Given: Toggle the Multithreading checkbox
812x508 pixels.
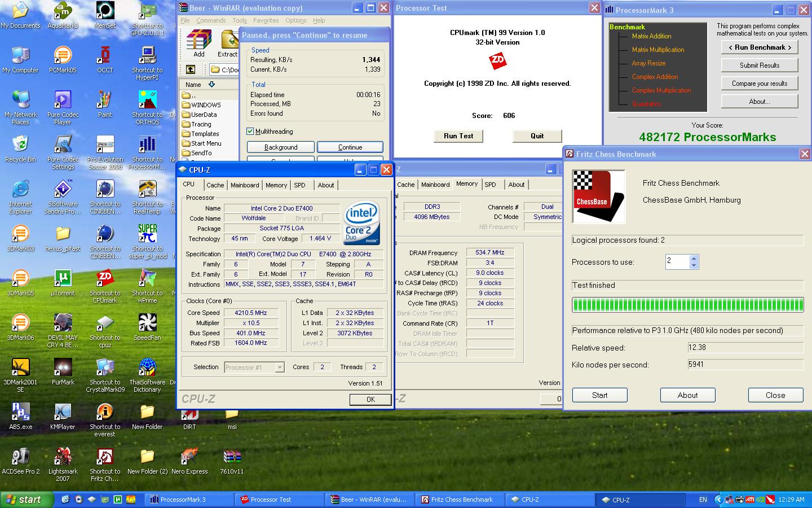Looking at the screenshot, I should (250, 132).
